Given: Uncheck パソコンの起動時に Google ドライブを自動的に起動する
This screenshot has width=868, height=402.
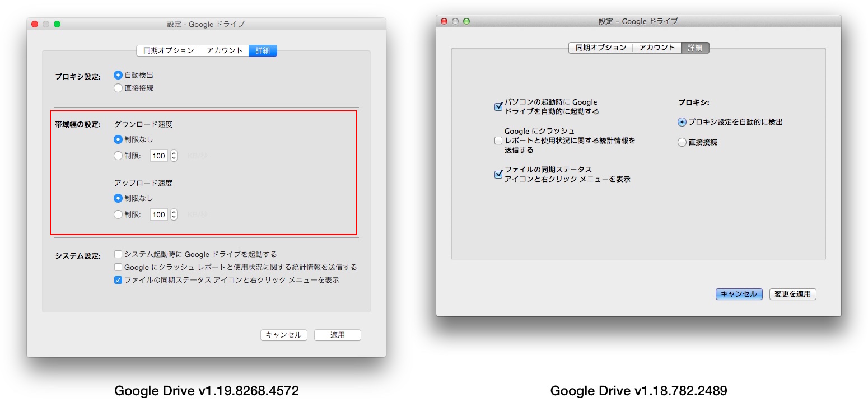Looking at the screenshot, I should [498, 106].
